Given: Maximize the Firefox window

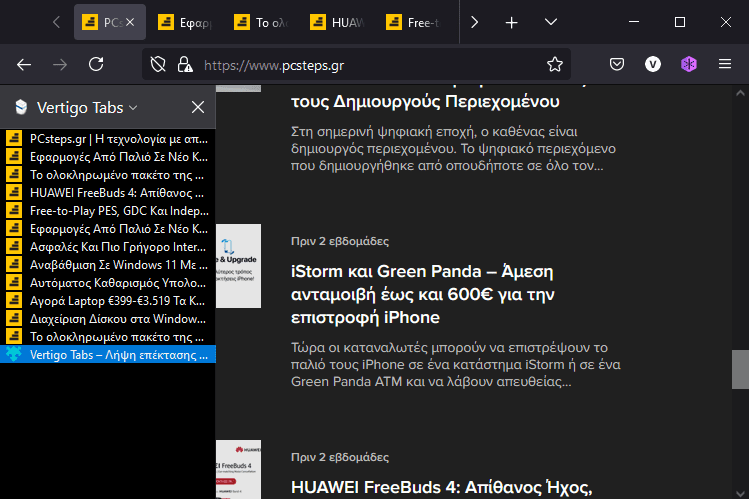Looking at the screenshot, I should coord(680,22).
